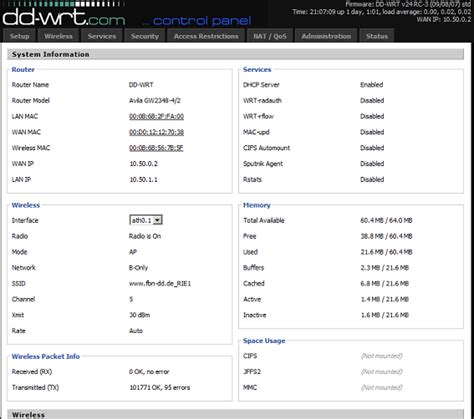This screenshot has height=419, width=474.
Task: Open the Access Restrictions tab
Action: tap(206, 36)
